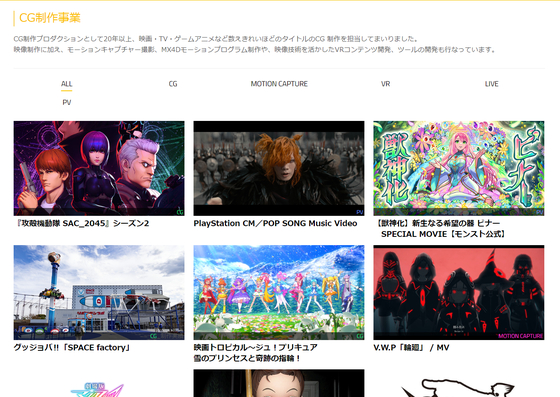Filter works by the VR tab

(385, 84)
